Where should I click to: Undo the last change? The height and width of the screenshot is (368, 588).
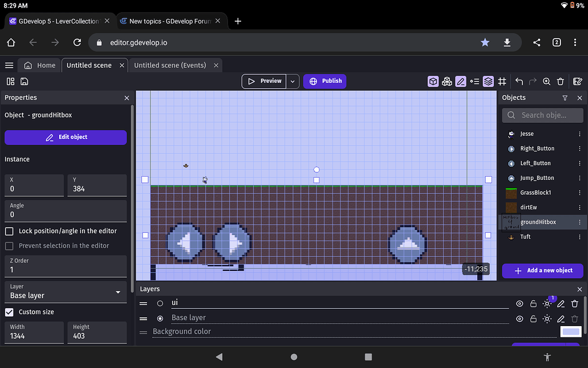519,82
